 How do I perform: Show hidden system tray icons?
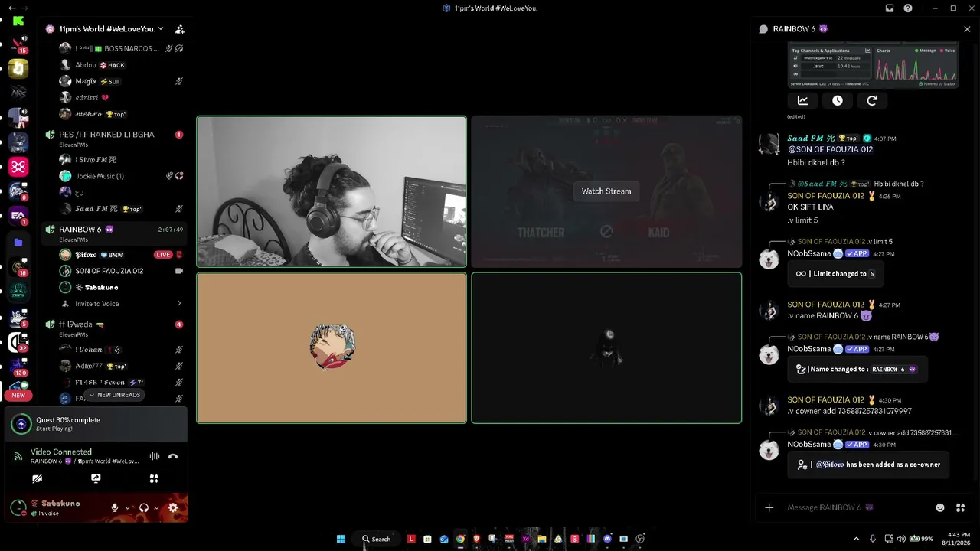(x=856, y=539)
